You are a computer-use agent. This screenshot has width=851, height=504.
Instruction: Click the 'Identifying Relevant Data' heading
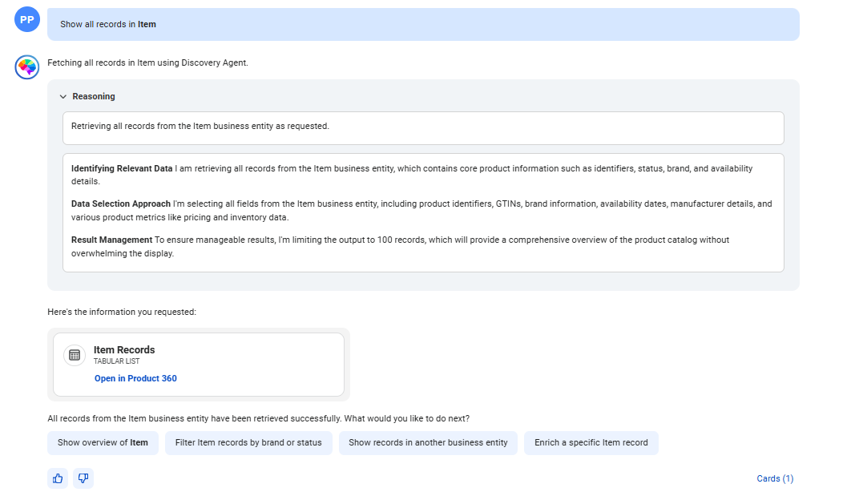coord(122,168)
